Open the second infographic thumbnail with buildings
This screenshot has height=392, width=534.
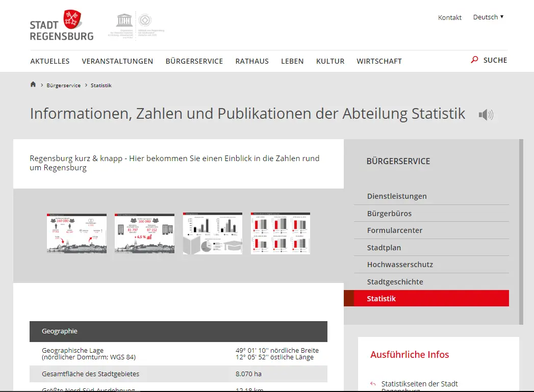(144, 233)
